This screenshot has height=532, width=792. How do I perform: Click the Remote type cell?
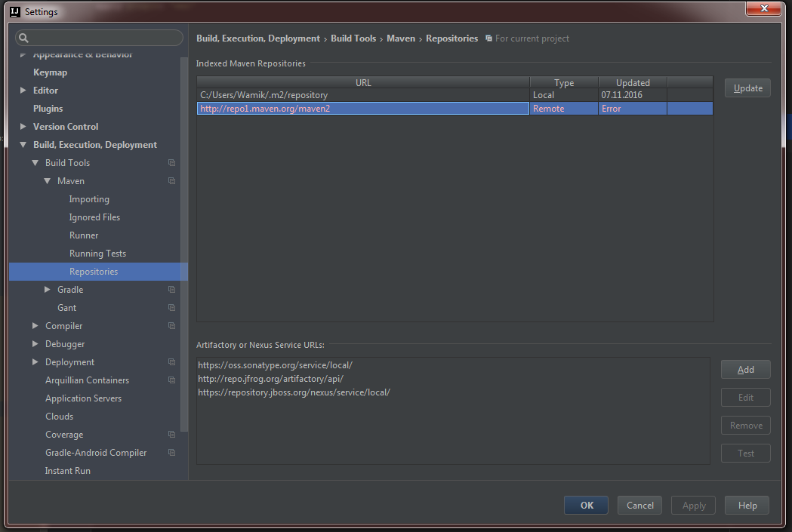(564, 109)
